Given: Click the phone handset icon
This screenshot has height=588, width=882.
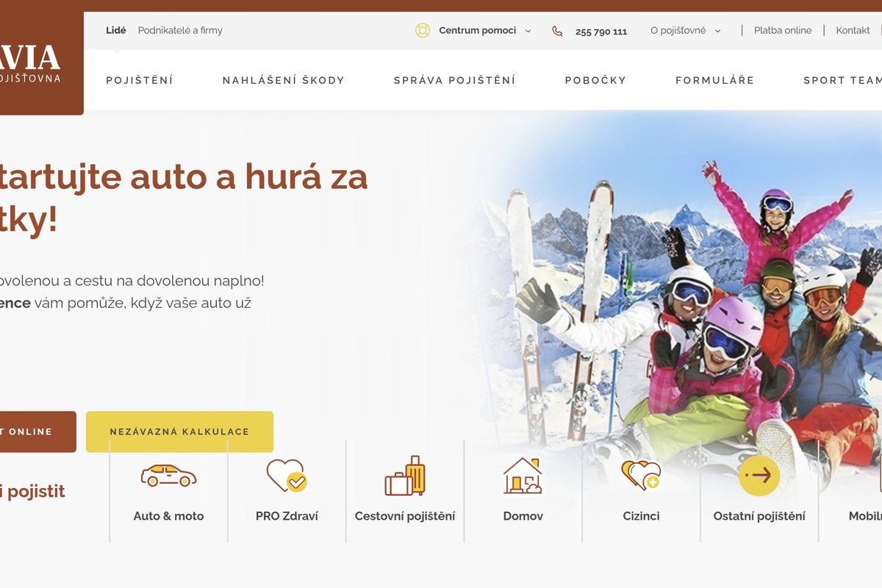Looking at the screenshot, I should click(557, 32).
